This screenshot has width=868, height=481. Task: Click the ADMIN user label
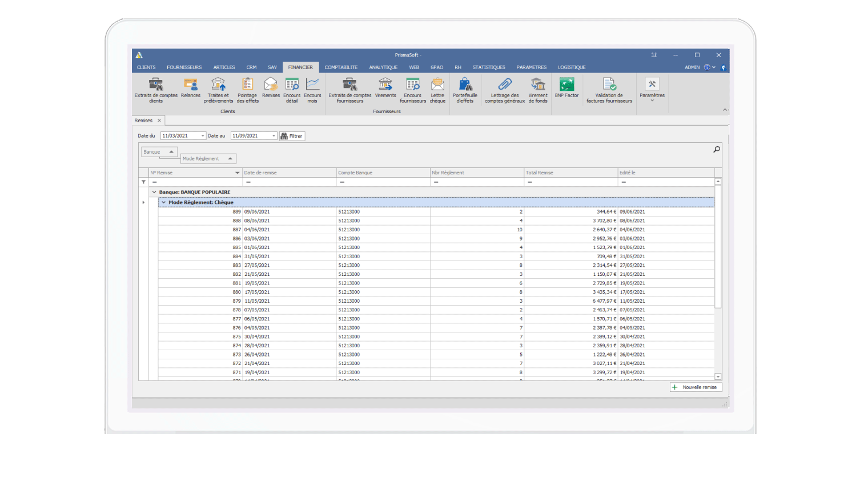click(x=692, y=67)
